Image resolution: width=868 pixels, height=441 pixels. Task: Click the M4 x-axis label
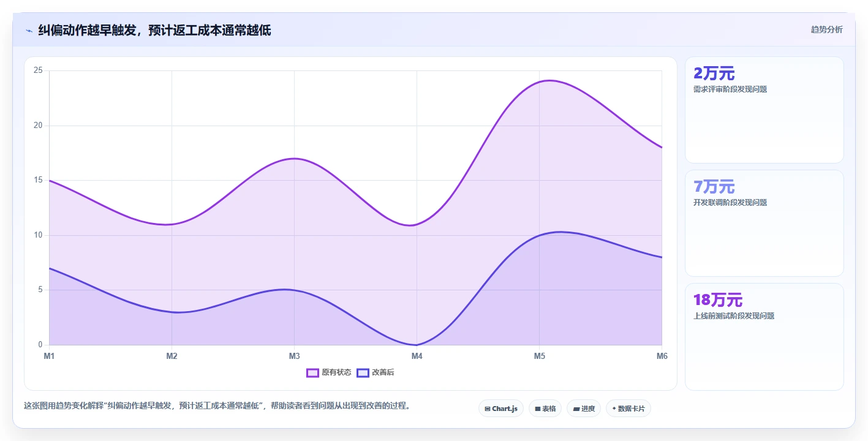pos(417,356)
